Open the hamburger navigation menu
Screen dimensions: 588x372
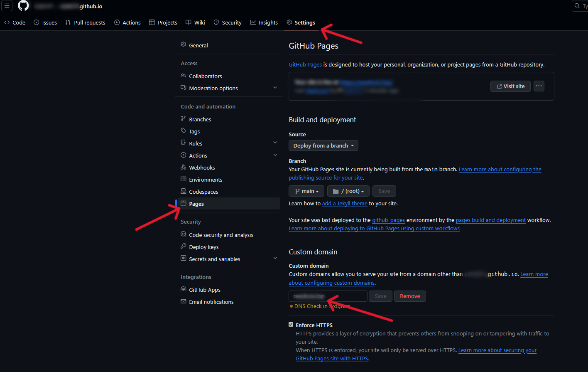point(7,6)
